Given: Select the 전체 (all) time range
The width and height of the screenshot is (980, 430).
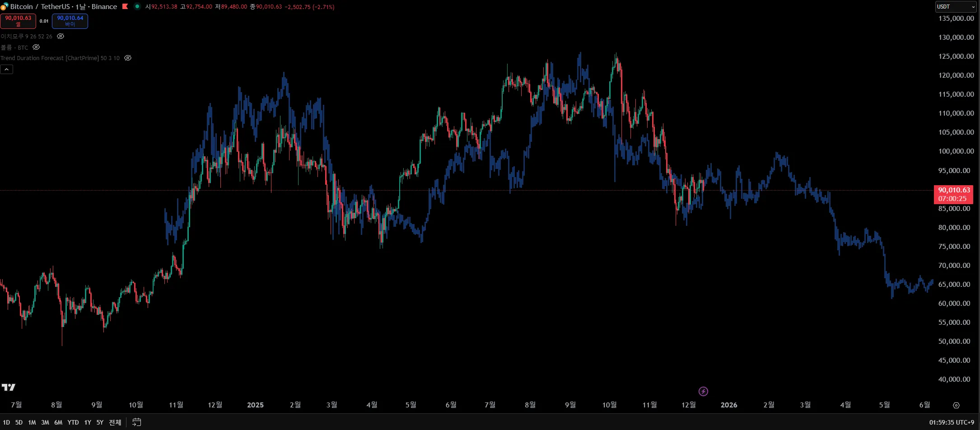Looking at the screenshot, I should 115,422.
